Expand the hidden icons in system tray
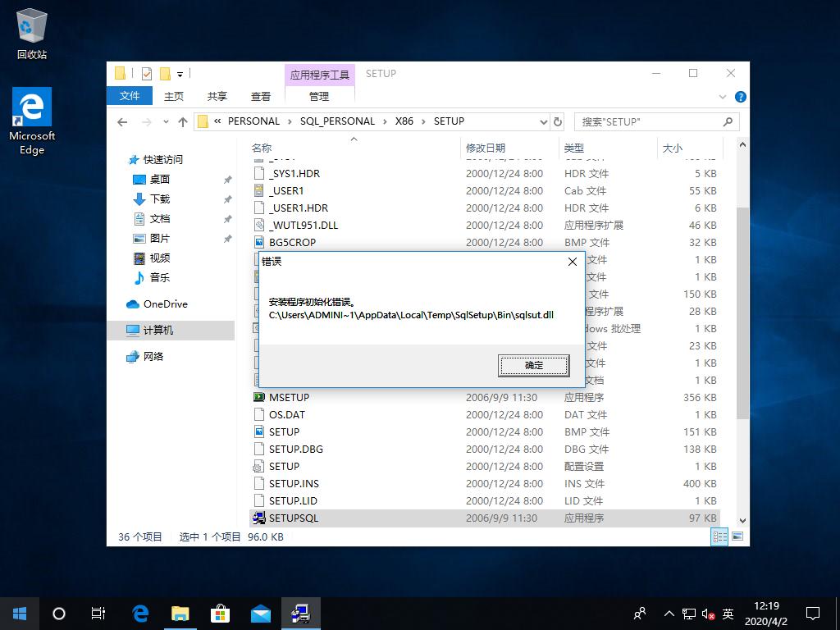 [669, 613]
